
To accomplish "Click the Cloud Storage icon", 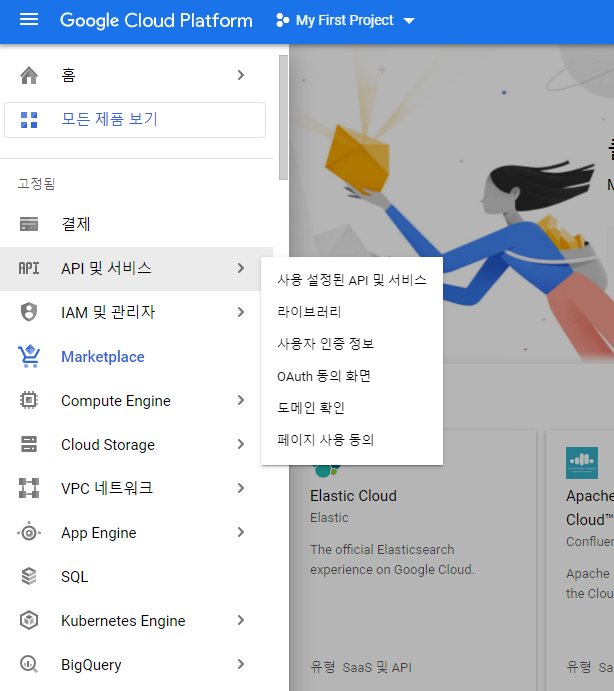I will [x=29, y=444].
